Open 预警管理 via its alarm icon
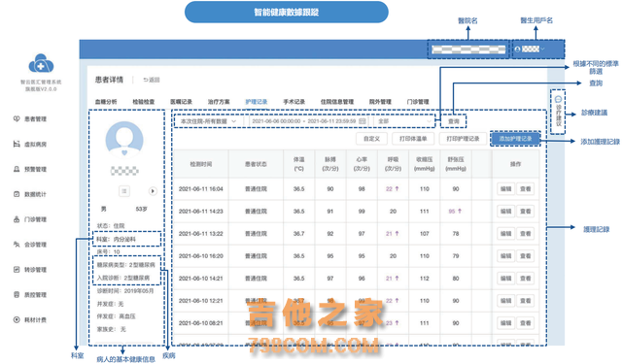 pos(17,169)
